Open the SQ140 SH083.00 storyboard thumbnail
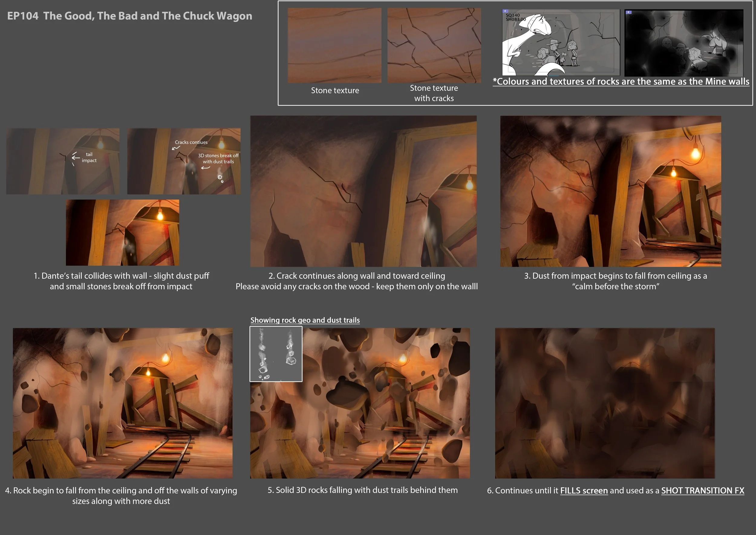 [561, 43]
